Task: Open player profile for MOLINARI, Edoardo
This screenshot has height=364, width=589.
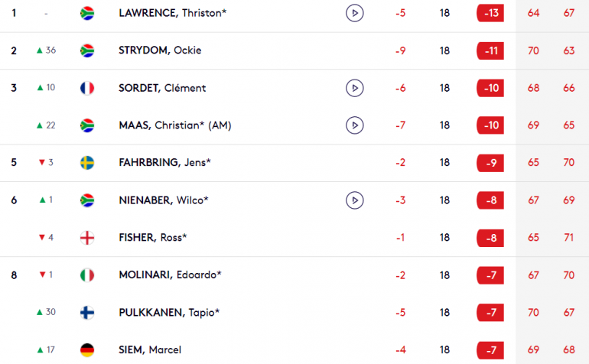Action: pyautogui.click(x=170, y=275)
